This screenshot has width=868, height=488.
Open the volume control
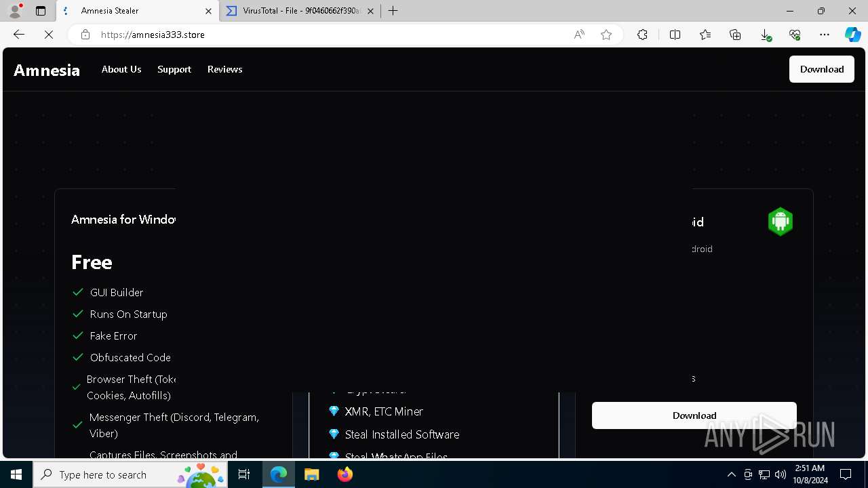781,474
